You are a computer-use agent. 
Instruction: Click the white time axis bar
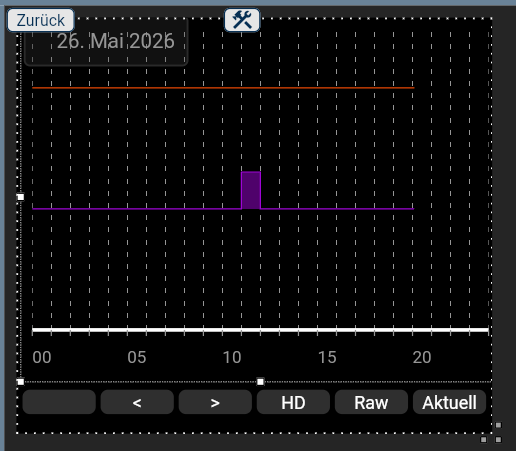click(260, 330)
